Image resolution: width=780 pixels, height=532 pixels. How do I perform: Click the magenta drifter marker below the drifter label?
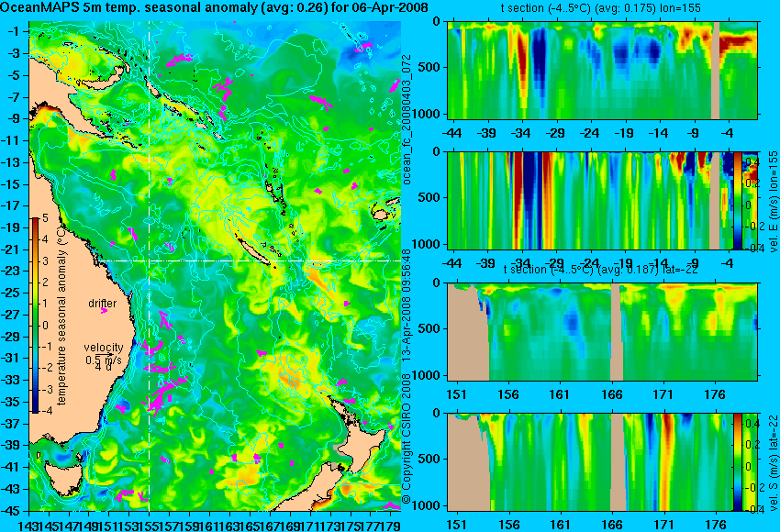point(104,311)
